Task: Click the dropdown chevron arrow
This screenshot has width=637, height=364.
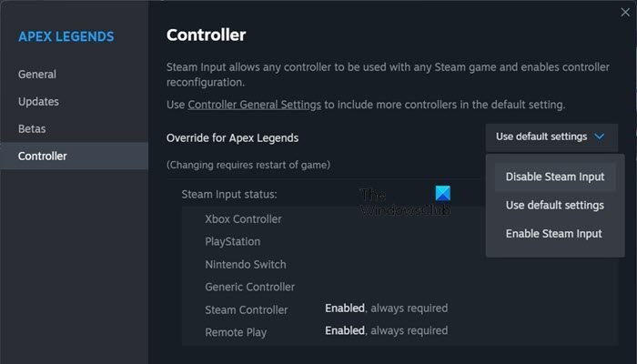Action: pos(599,137)
